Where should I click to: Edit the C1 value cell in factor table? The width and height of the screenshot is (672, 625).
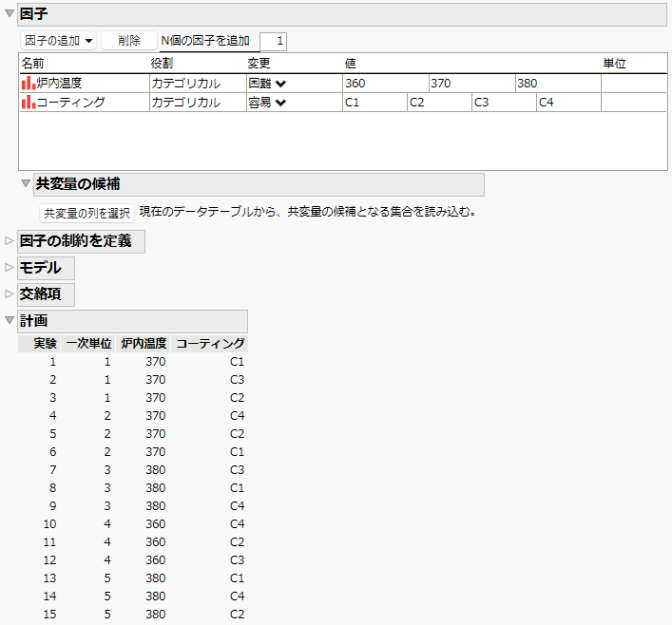375,103
